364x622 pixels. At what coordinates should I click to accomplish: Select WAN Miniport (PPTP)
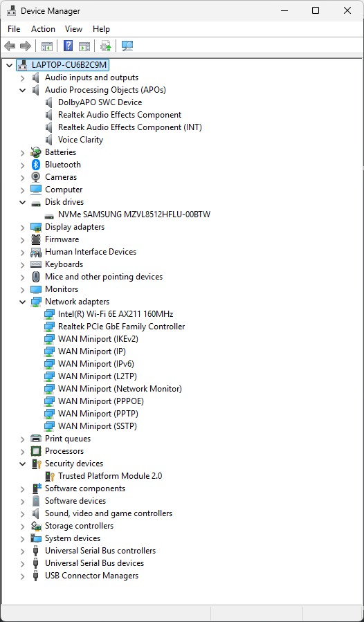(98, 414)
